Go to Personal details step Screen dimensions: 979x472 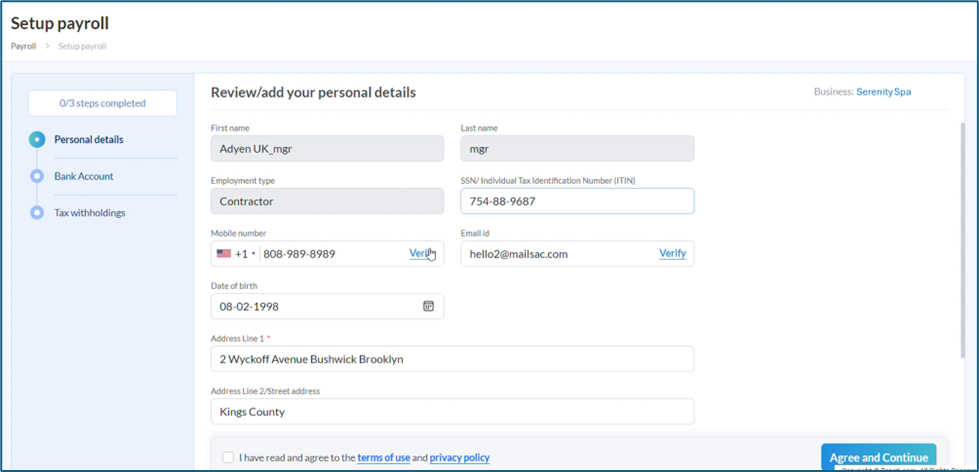pos(89,140)
